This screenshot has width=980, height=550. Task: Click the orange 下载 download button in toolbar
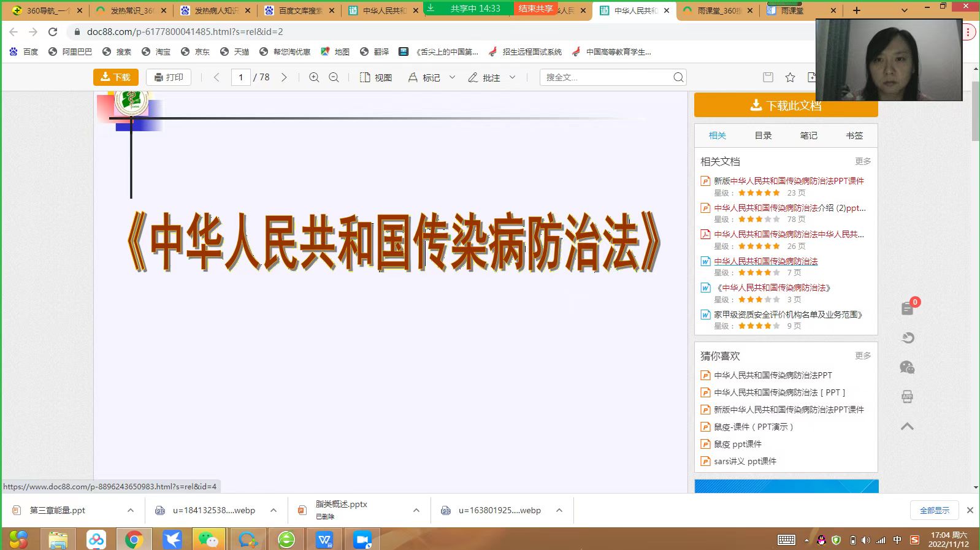coord(115,77)
